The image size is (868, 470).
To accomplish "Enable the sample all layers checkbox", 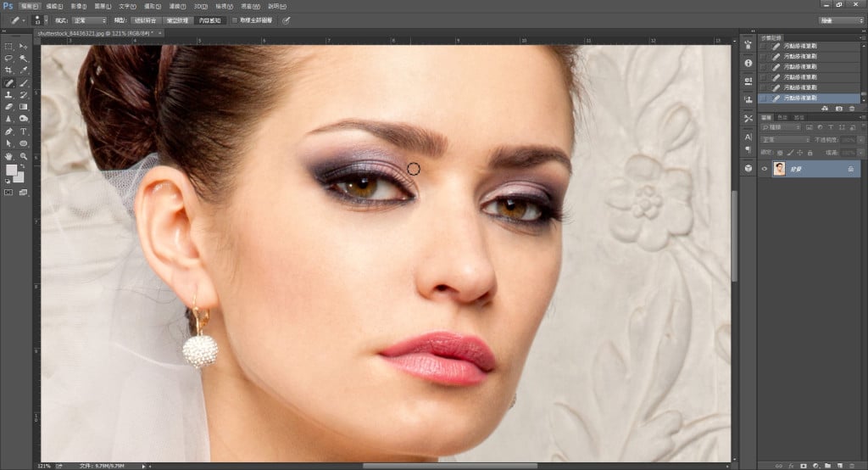I will 235,20.
